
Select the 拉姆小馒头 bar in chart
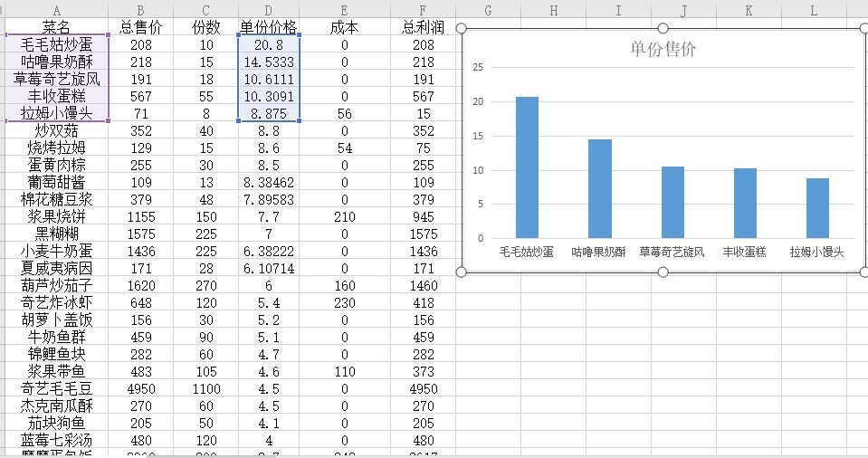(x=817, y=208)
